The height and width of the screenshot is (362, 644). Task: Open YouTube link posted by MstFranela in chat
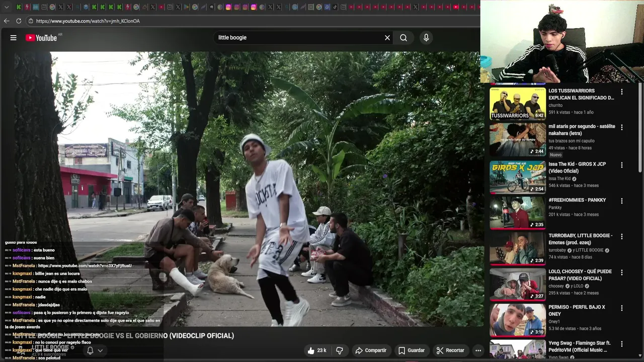pos(85,266)
